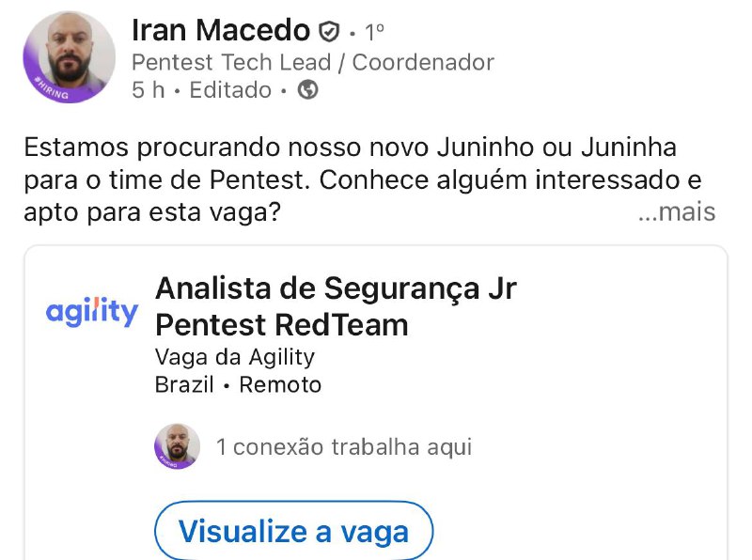Click the post text about 'time de Pentest'
The width and height of the screenshot is (752, 560).
point(357,179)
